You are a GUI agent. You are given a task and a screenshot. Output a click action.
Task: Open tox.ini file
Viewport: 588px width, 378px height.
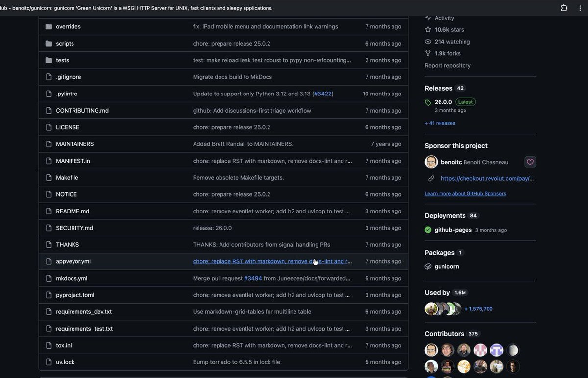(x=64, y=345)
